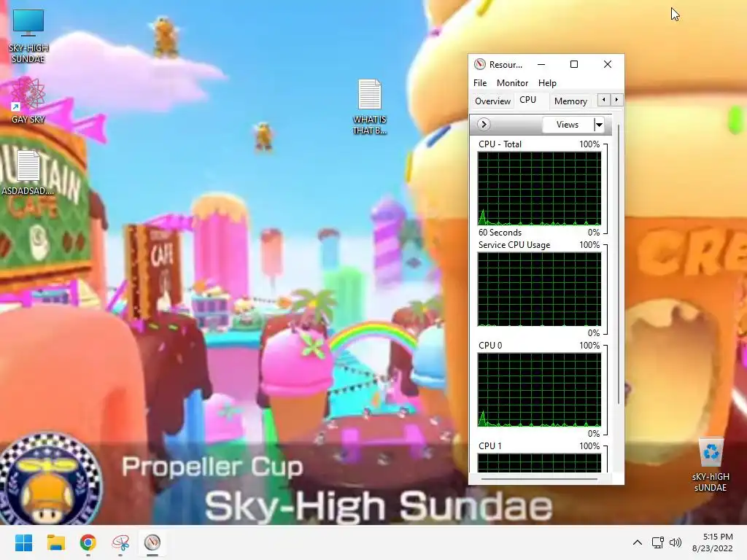Image resolution: width=747 pixels, height=560 pixels.
Task: Click the CPU 0 graph
Action: (539, 389)
